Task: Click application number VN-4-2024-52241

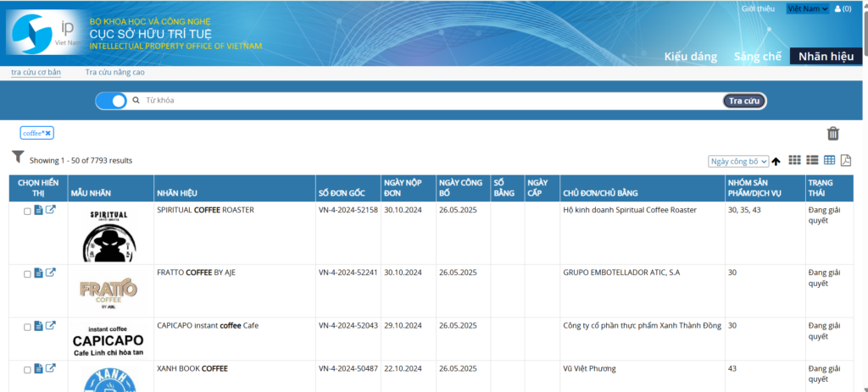Action: tap(348, 273)
